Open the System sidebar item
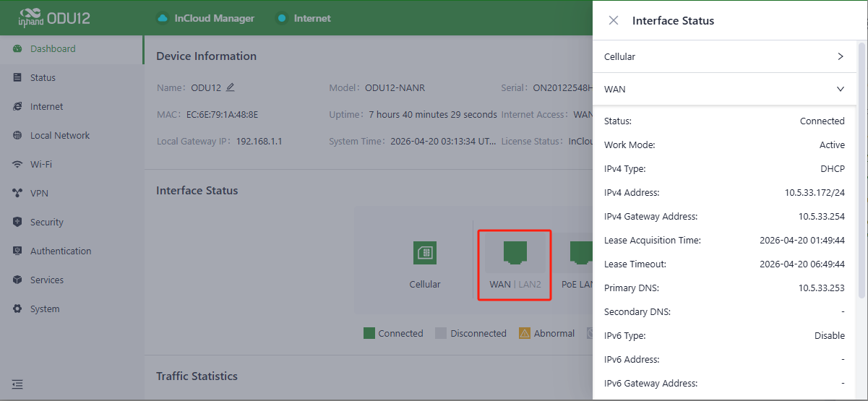 [x=45, y=309]
